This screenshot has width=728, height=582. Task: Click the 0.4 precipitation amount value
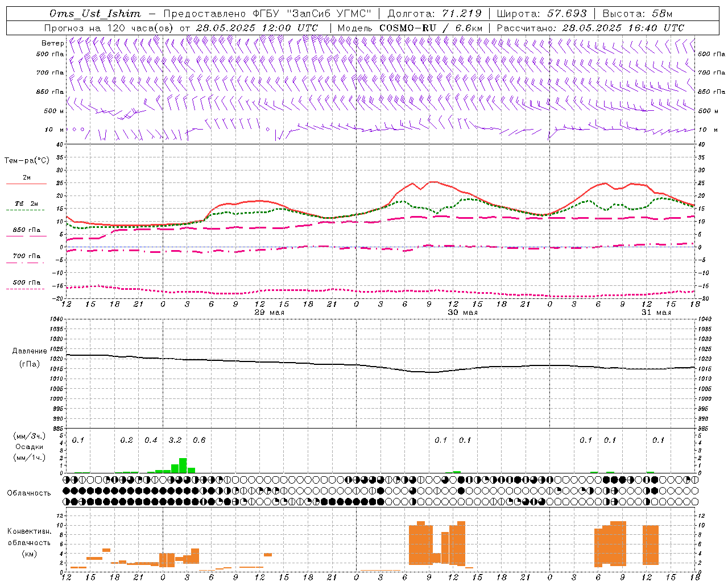click(151, 440)
